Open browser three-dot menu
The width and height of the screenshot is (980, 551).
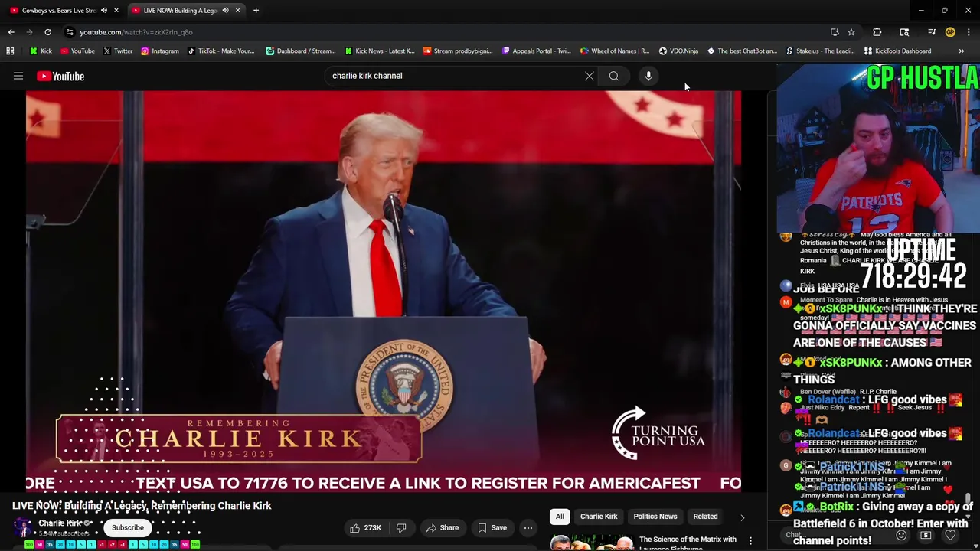tap(969, 32)
